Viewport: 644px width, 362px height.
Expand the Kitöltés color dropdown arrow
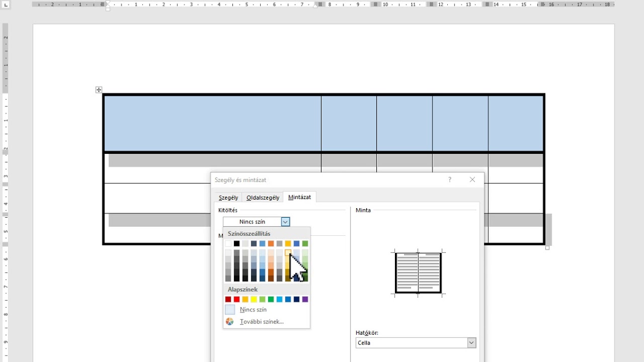tap(285, 222)
